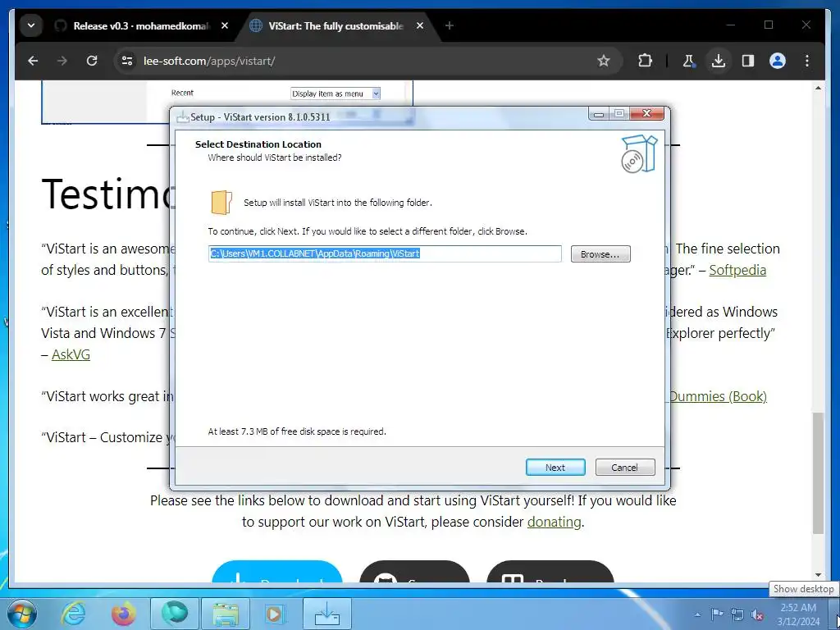This screenshot has width=840, height=630.
Task: Follow the Dummies (Book) link
Action: pos(718,396)
